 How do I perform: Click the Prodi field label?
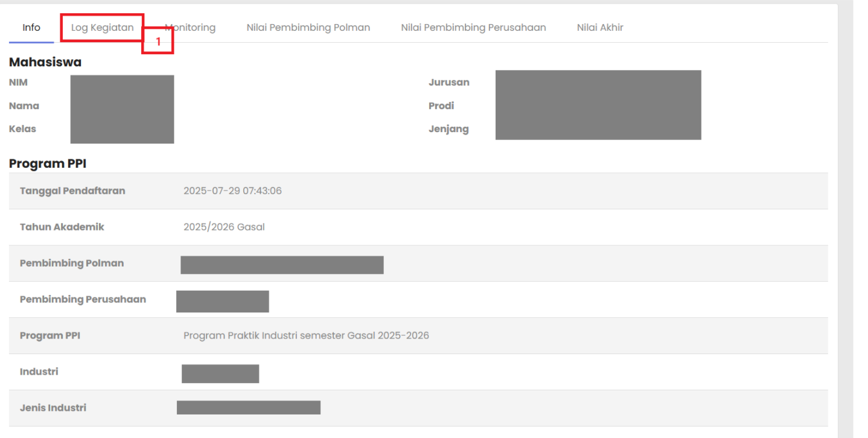tap(441, 106)
